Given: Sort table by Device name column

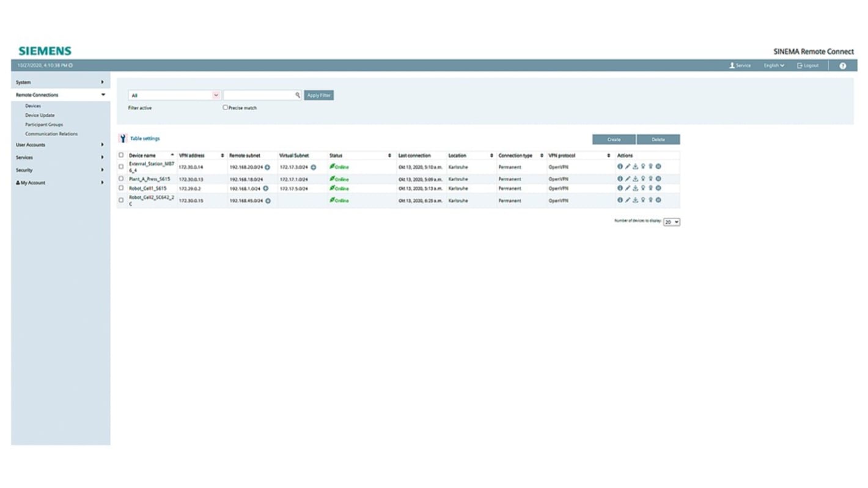Looking at the screenshot, I should [152, 155].
